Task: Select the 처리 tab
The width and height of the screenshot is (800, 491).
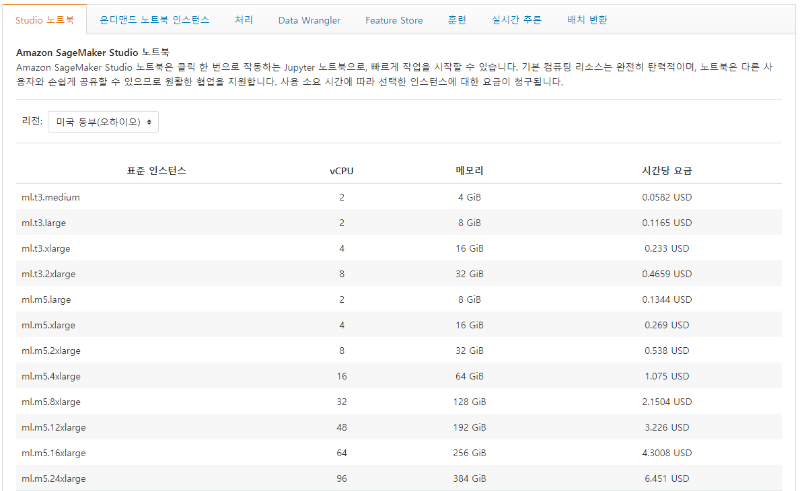Action: [244, 20]
